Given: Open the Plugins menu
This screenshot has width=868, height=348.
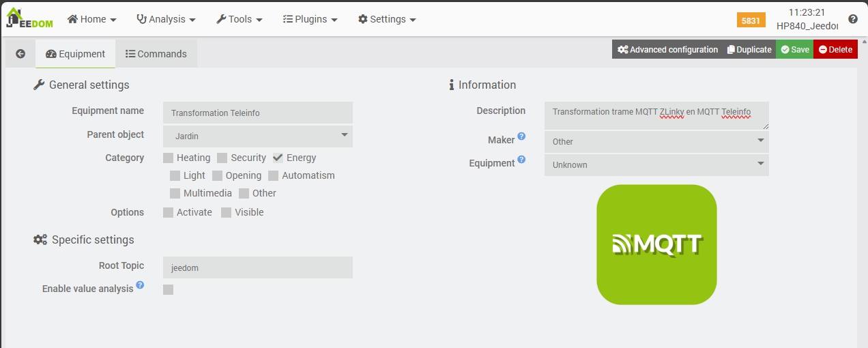Looking at the screenshot, I should coord(310,19).
